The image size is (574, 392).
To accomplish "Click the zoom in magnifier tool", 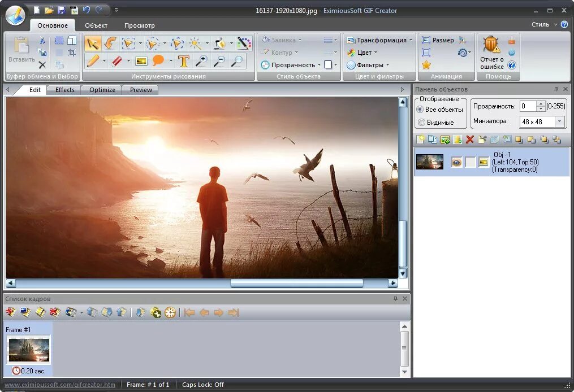I will tap(201, 61).
